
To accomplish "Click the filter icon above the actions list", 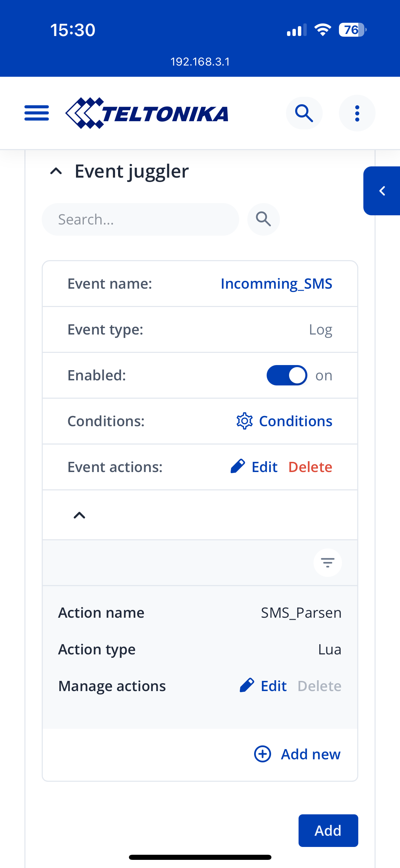I will click(x=327, y=563).
